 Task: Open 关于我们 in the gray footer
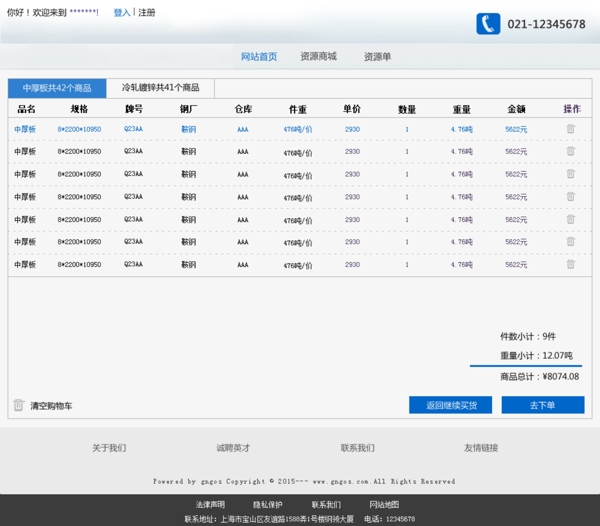click(109, 448)
